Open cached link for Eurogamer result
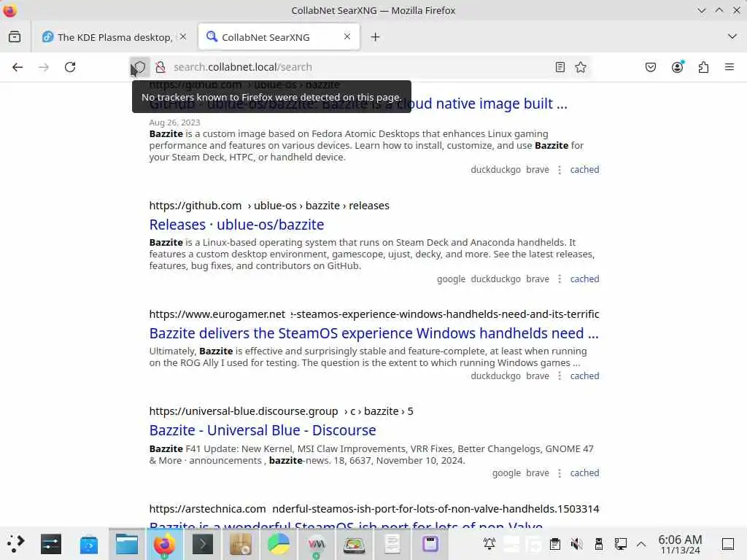The image size is (747, 560). coord(584,376)
